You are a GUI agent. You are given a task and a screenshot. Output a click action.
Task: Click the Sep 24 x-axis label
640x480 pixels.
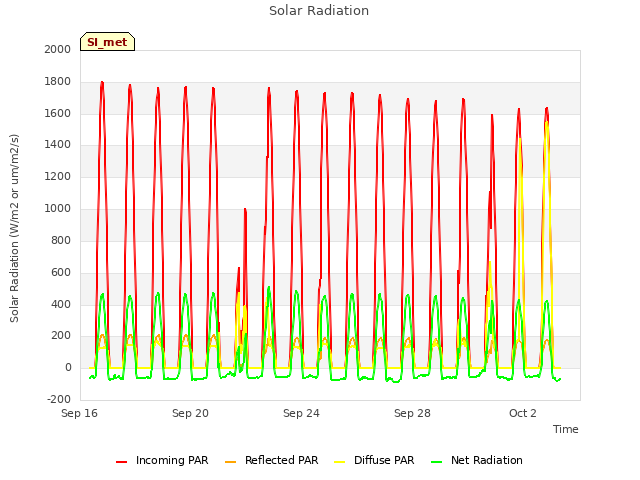(301, 413)
